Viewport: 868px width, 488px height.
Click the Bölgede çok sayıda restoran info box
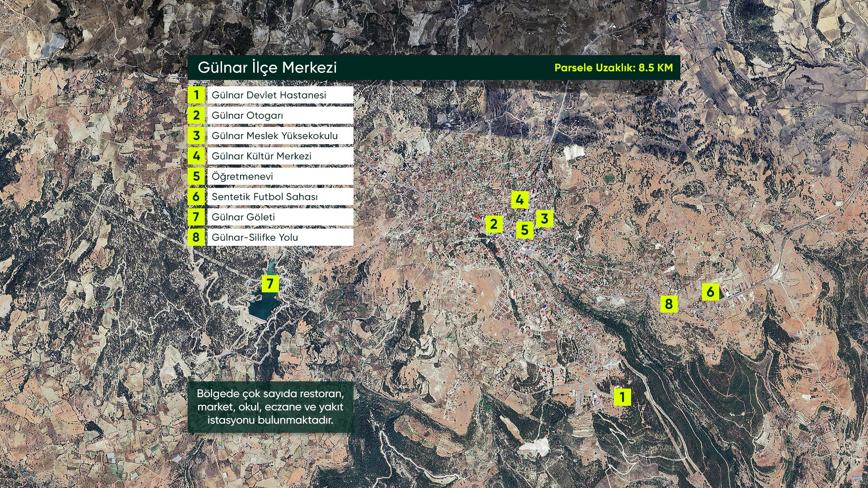[270, 407]
